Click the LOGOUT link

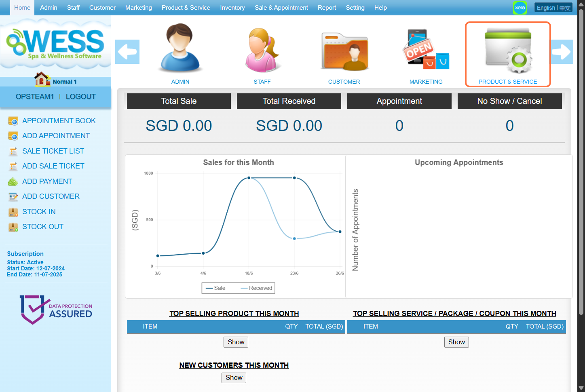[81, 97]
